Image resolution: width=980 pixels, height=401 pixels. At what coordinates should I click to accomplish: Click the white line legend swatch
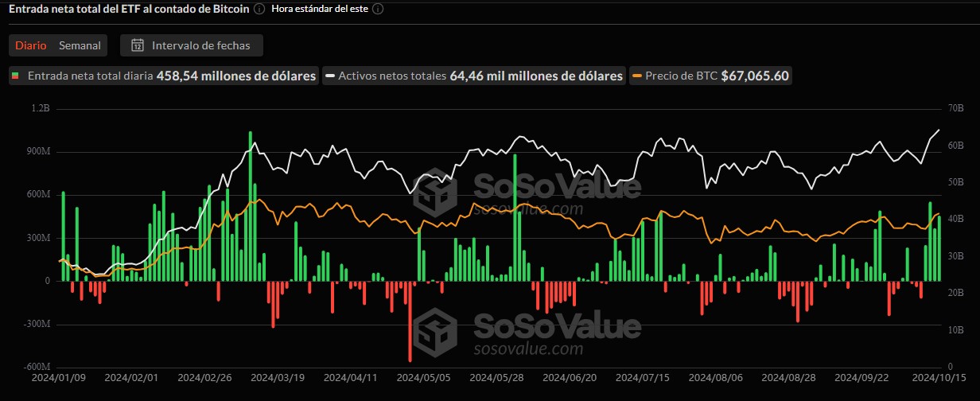pos(329,76)
